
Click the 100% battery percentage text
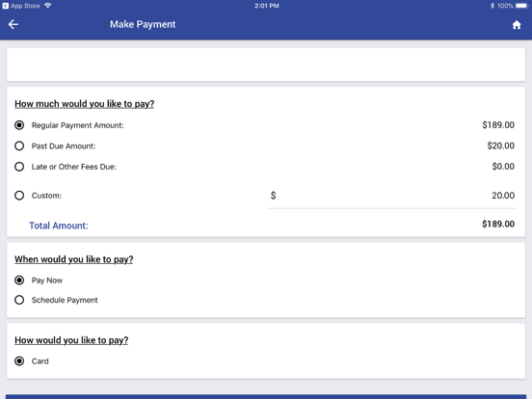click(505, 6)
